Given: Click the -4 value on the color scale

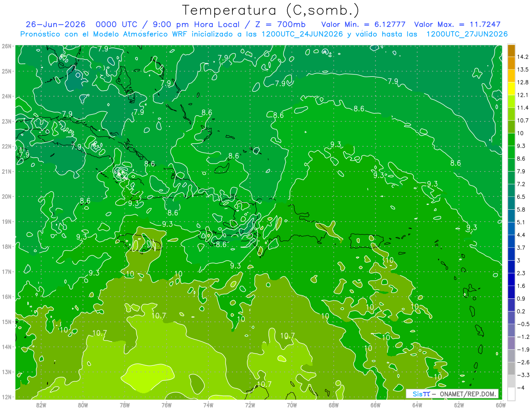Looking at the screenshot, I should (521, 388).
